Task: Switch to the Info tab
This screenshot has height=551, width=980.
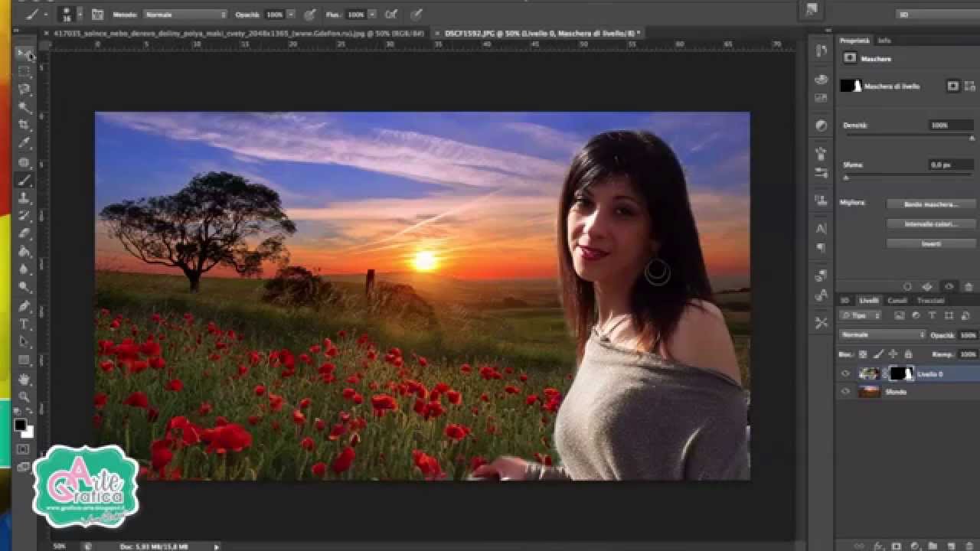Action: pos(884,41)
